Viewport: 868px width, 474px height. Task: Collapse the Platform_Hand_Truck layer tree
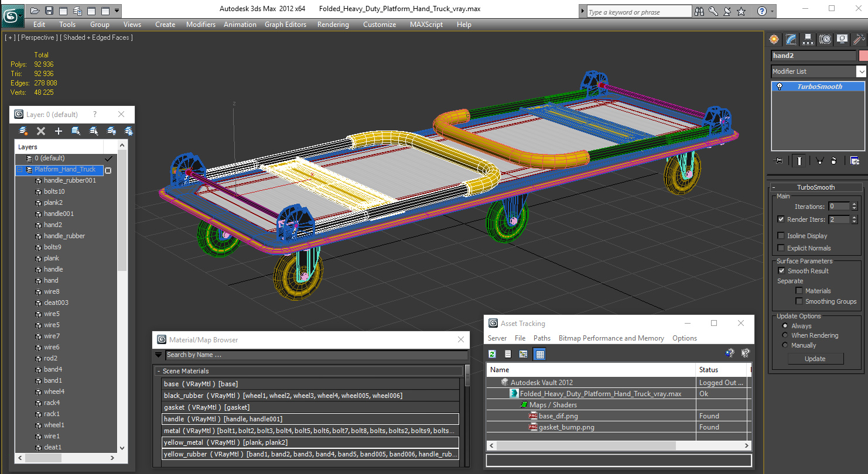click(20, 170)
